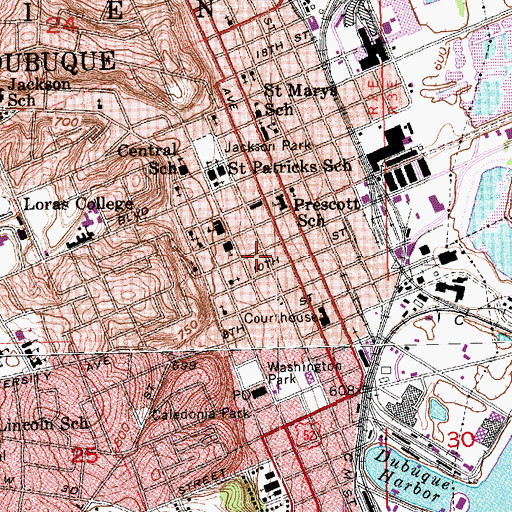Click the Prescott Sch building symbol

[283, 202]
